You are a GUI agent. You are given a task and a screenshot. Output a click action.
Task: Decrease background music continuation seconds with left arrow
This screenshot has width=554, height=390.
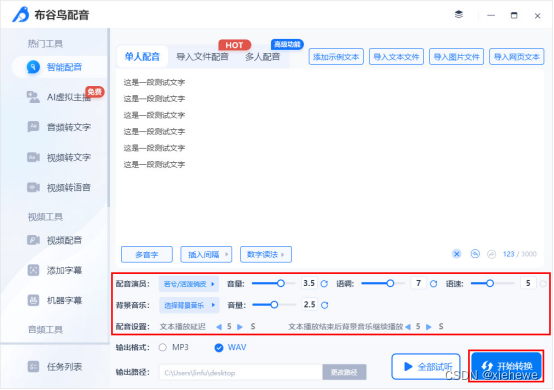(x=408, y=327)
